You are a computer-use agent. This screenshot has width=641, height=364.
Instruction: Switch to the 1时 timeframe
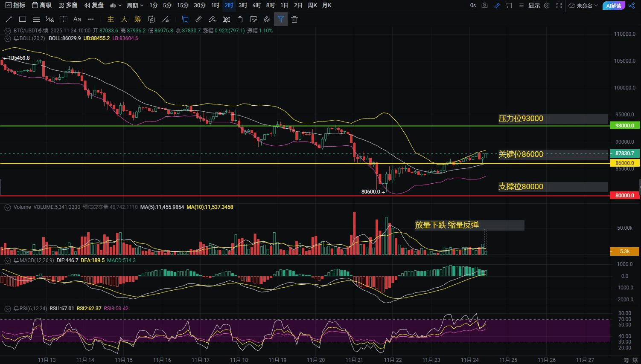click(x=215, y=6)
